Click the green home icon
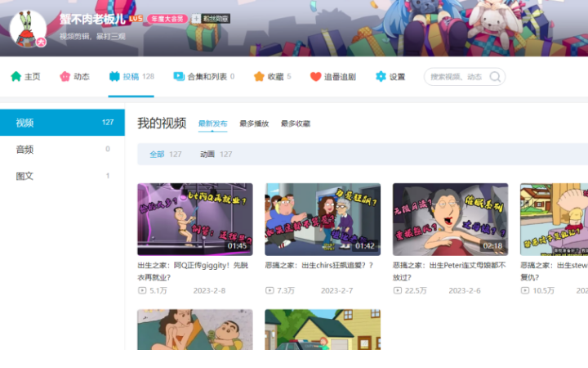588x368 pixels. click(16, 77)
